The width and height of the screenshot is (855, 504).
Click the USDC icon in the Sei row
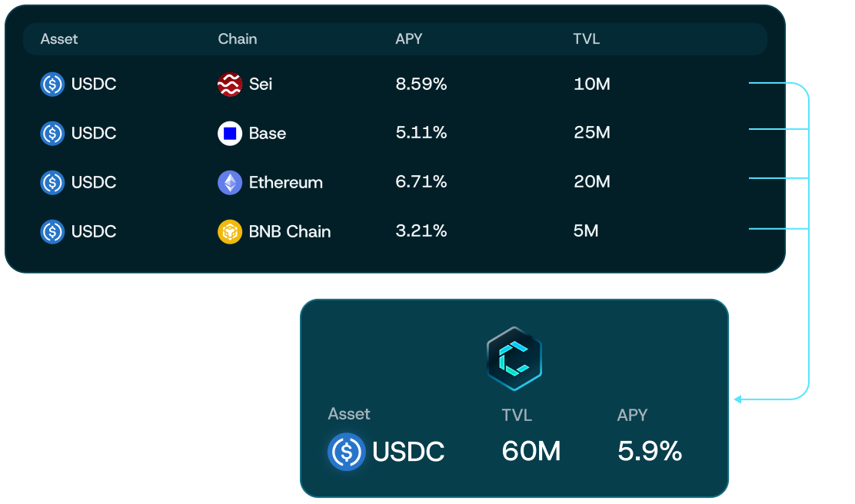(x=52, y=84)
